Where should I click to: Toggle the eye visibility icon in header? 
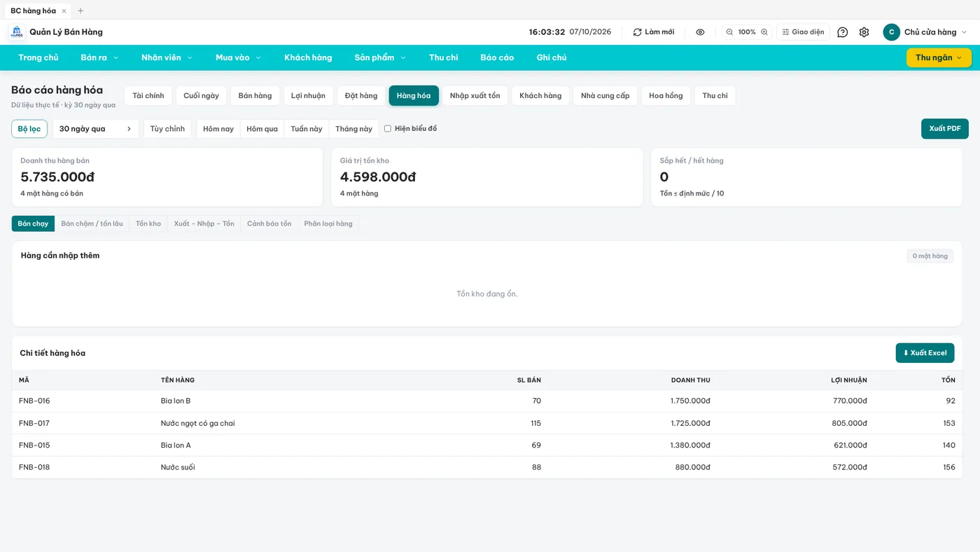(700, 32)
